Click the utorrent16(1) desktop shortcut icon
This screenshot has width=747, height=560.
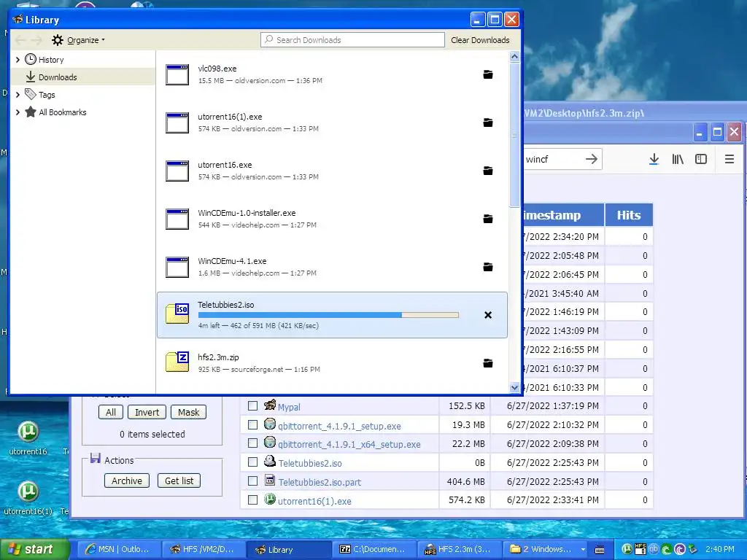pyautogui.click(x=28, y=491)
